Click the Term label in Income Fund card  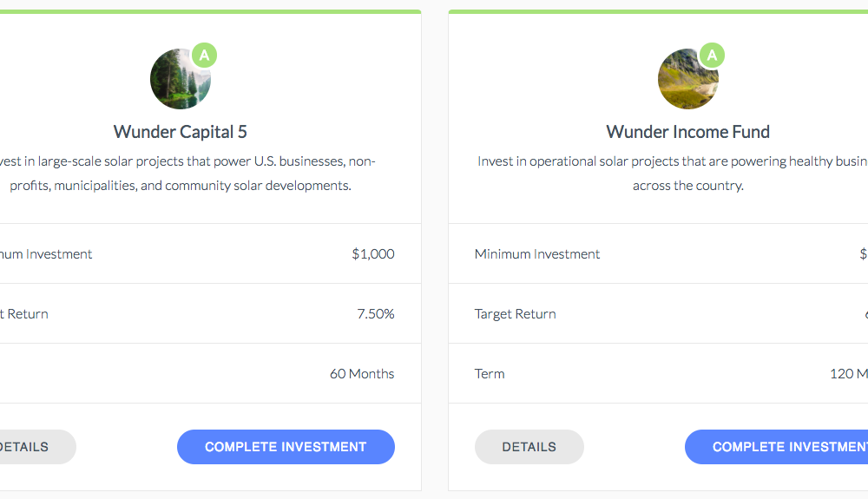(490, 374)
